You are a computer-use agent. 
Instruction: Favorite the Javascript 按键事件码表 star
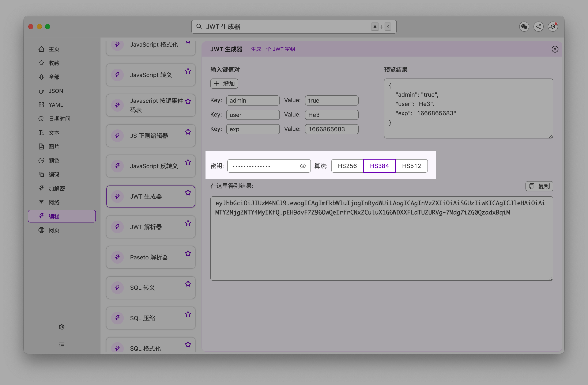pyautogui.click(x=188, y=102)
